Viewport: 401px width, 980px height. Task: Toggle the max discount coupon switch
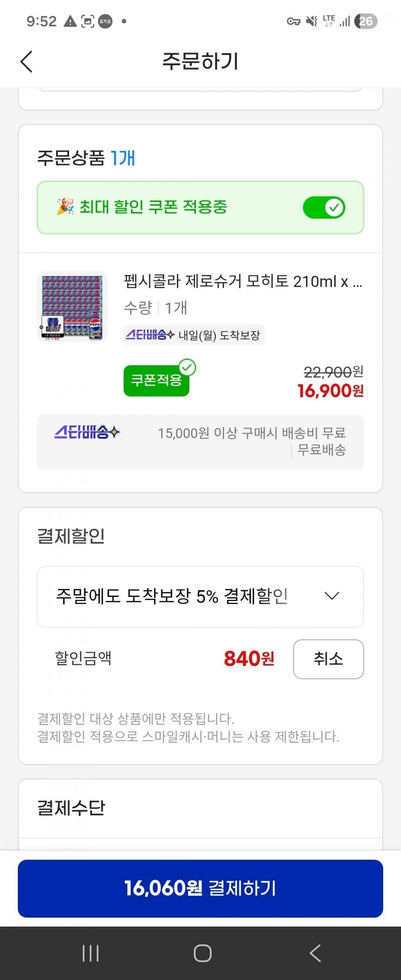point(324,208)
